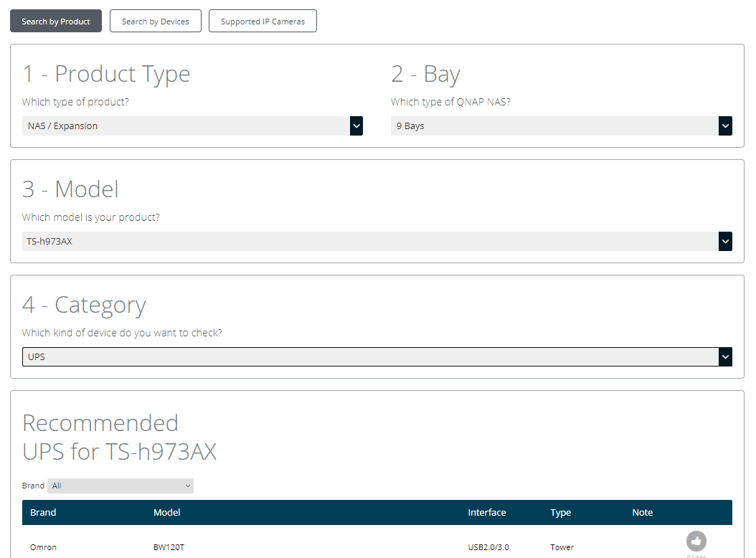Click the chevron arrow on the Category dropdown

tap(725, 356)
